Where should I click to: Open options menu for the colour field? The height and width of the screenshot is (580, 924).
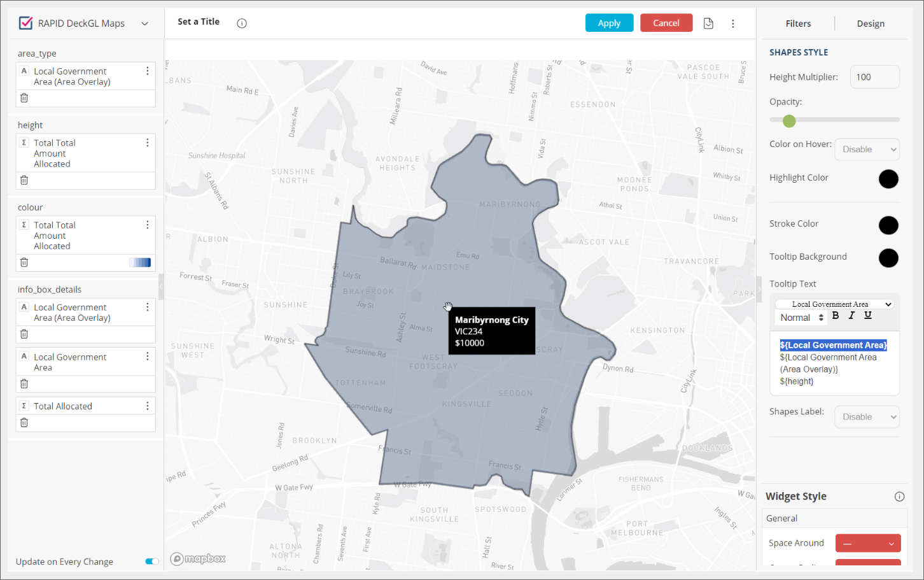coord(148,225)
